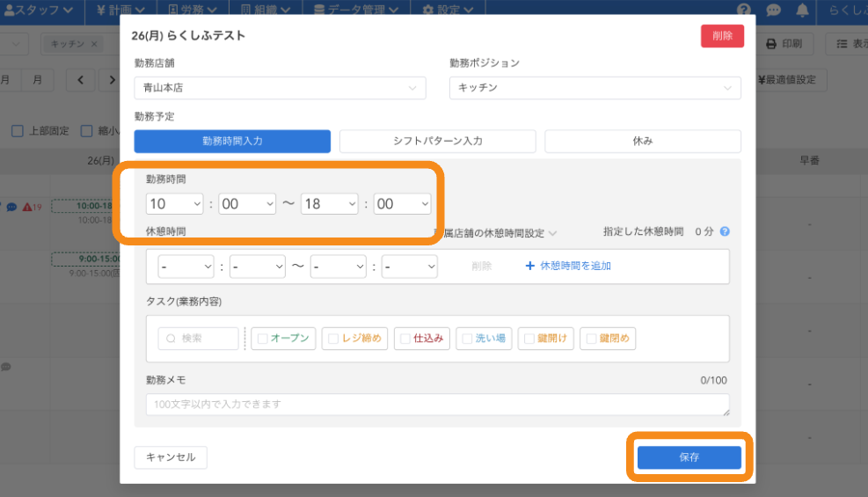Check the オープン task checkbox
Screen dimensions: 868x497
(x=263, y=339)
